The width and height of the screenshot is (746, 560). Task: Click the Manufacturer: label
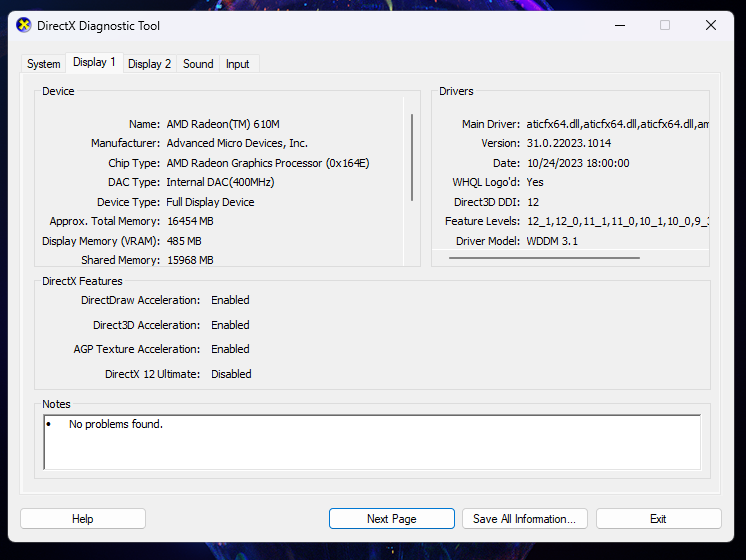(126, 143)
